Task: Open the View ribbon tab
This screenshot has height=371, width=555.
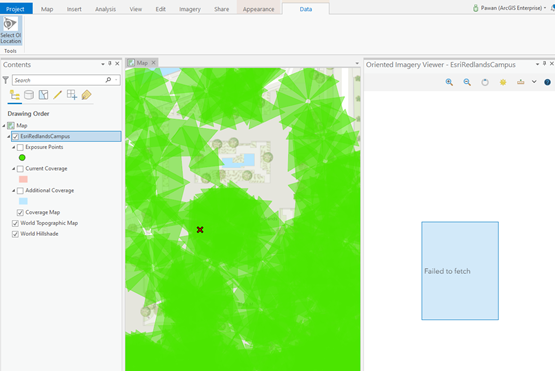Action: (136, 9)
